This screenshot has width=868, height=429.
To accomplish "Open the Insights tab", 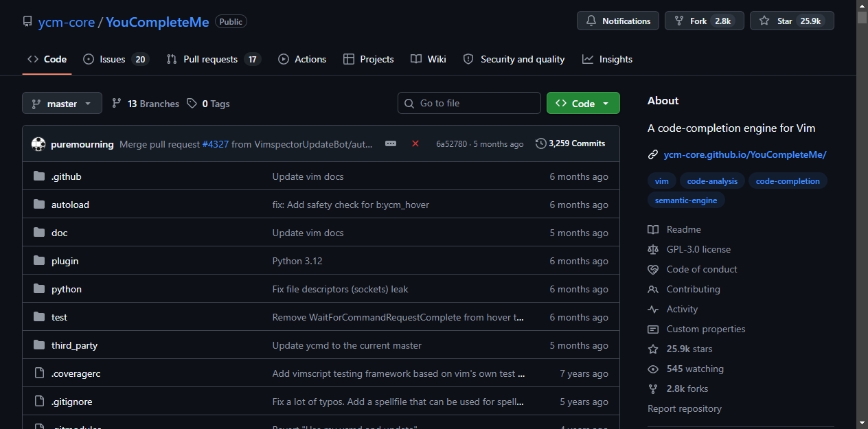I will point(608,59).
